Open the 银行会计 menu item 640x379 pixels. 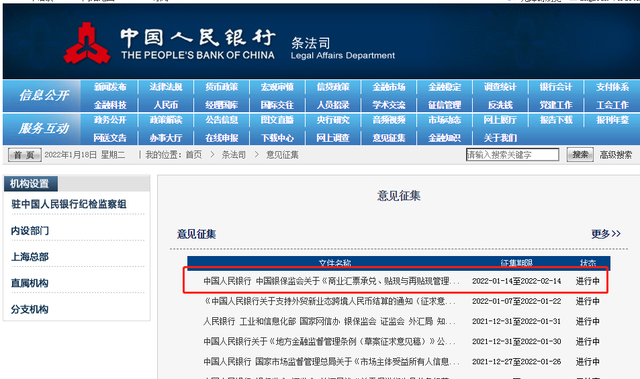(x=556, y=87)
